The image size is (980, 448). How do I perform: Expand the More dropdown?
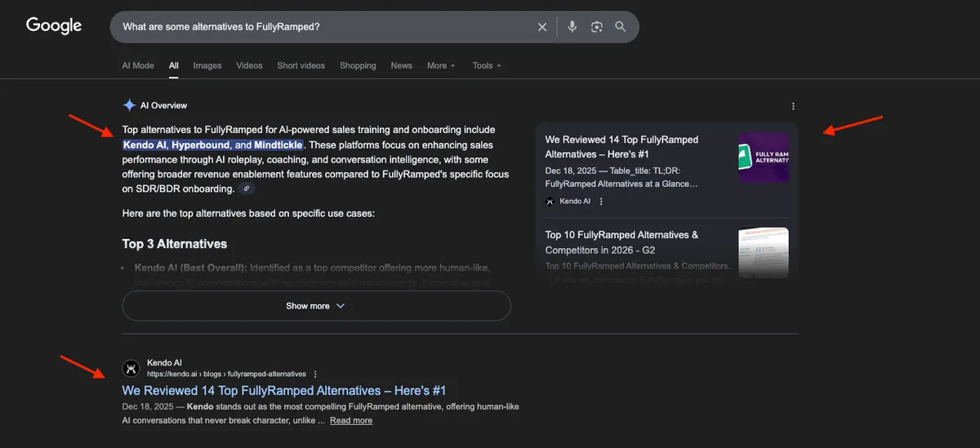441,65
